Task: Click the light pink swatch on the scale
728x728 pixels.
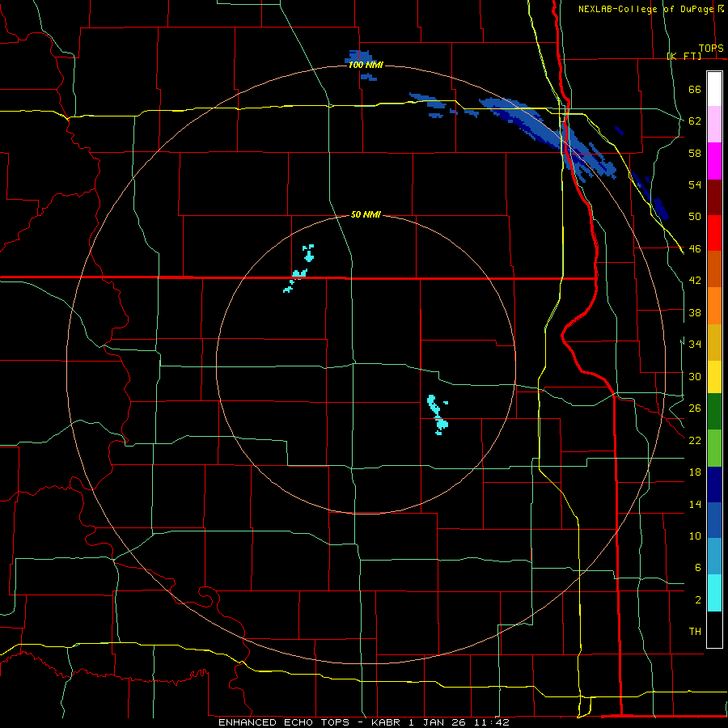Action: click(x=714, y=124)
